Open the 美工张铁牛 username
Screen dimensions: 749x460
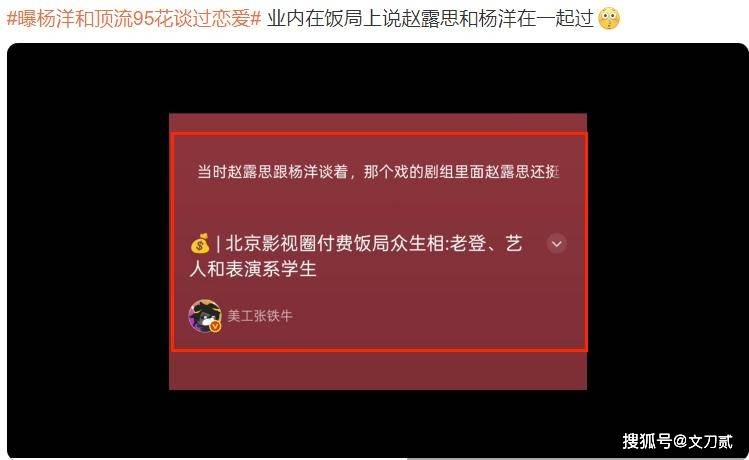[259, 316]
